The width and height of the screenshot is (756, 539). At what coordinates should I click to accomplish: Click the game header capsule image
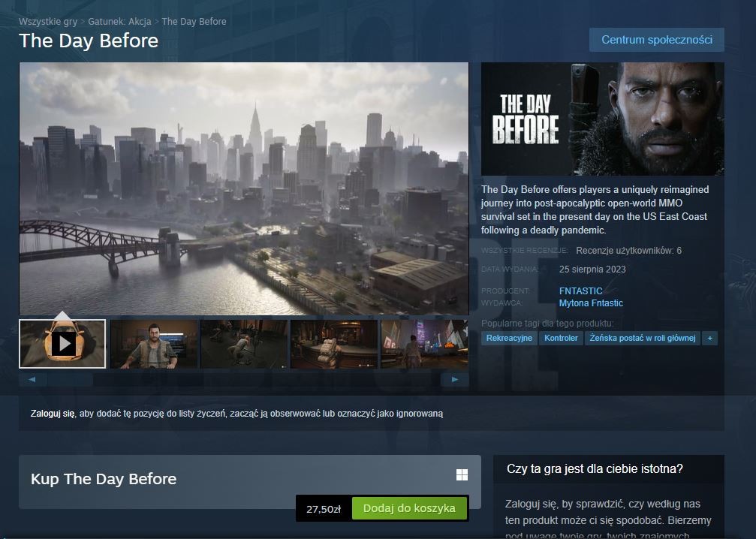point(603,119)
